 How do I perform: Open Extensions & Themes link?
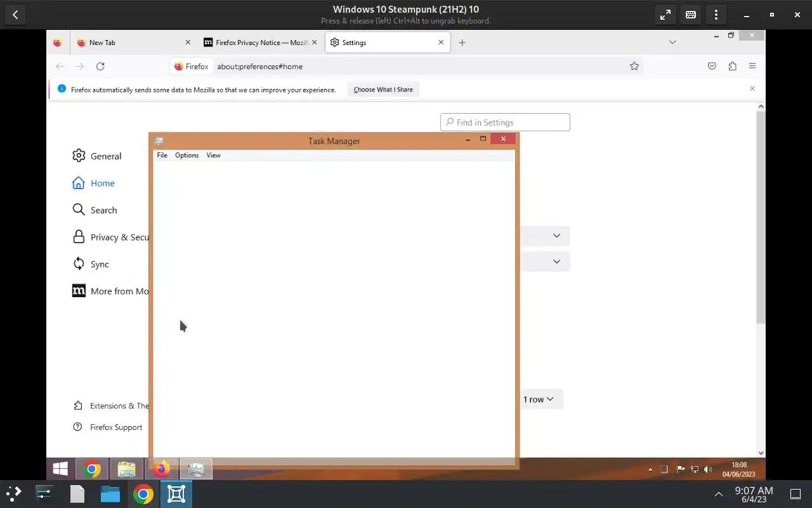(112, 406)
